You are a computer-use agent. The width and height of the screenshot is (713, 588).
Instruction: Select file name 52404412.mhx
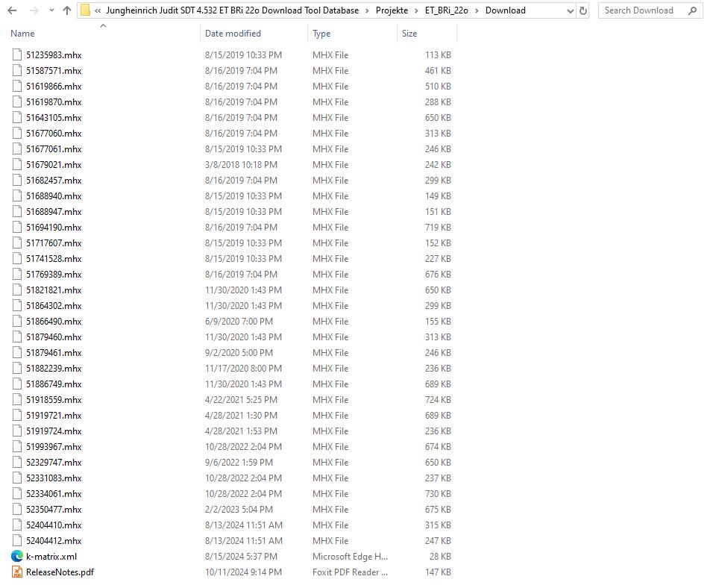(x=54, y=541)
